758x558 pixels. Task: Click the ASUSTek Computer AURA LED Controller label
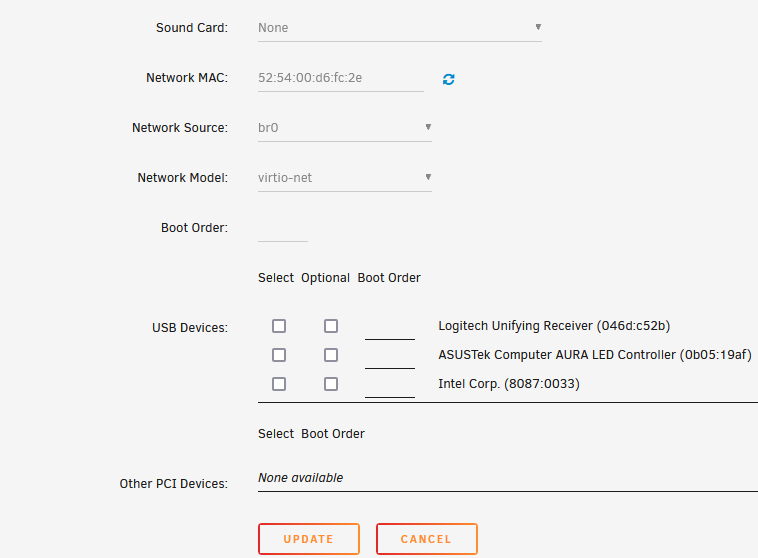click(x=595, y=355)
